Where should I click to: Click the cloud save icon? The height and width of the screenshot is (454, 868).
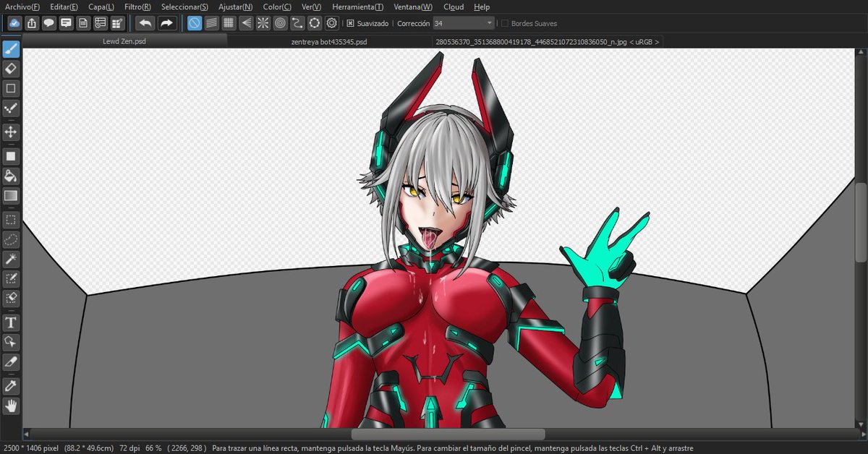(x=14, y=23)
